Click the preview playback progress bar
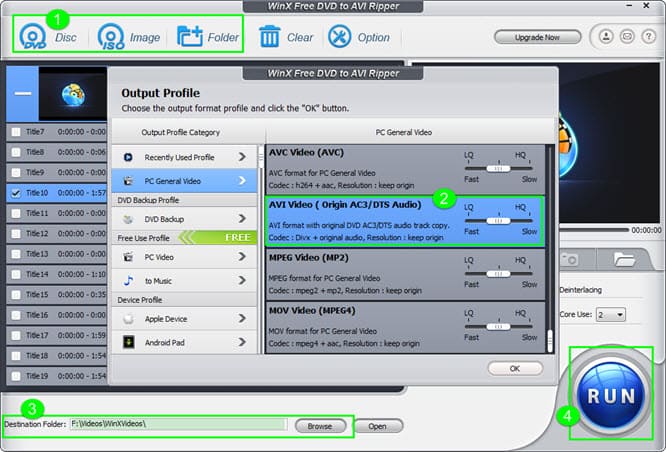 (593, 230)
